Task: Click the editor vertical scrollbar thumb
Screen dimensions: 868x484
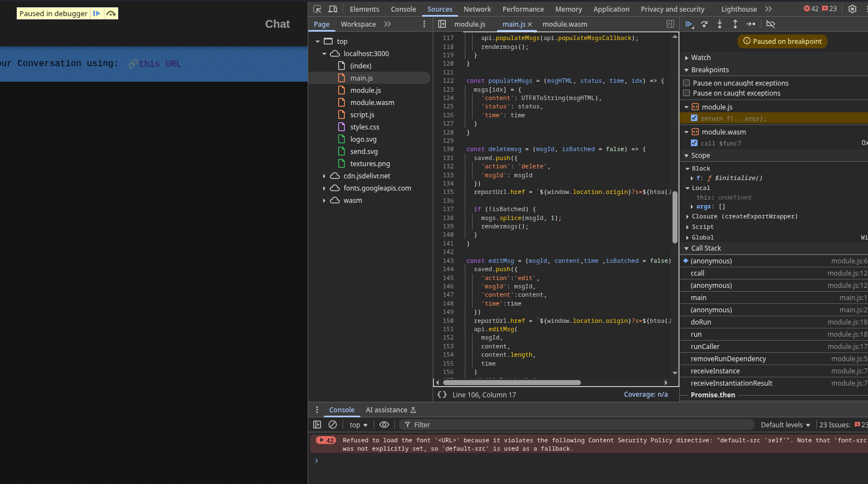Action: click(x=675, y=217)
